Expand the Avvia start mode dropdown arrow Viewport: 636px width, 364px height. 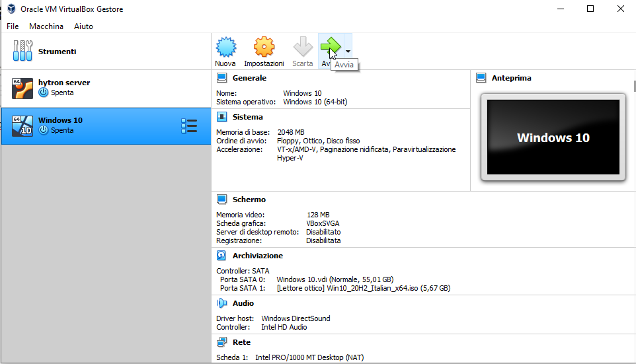pos(348,52)
